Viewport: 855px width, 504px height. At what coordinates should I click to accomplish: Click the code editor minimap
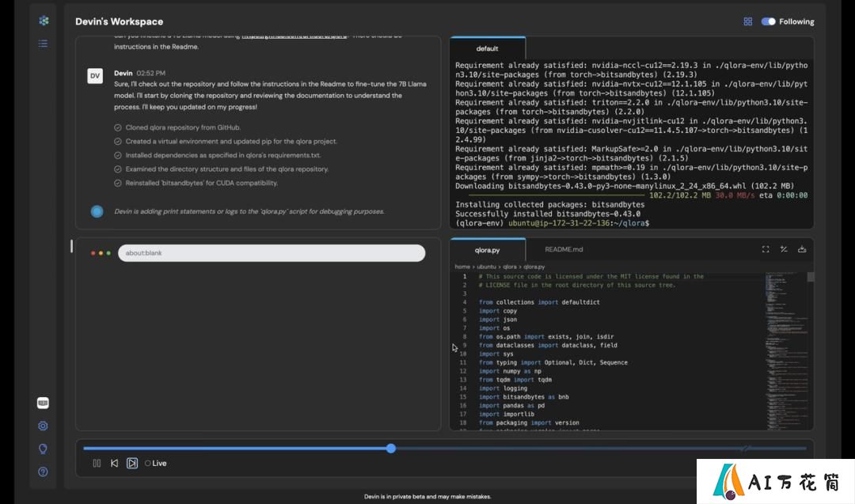pyautogui.click(x=785, y=351)
